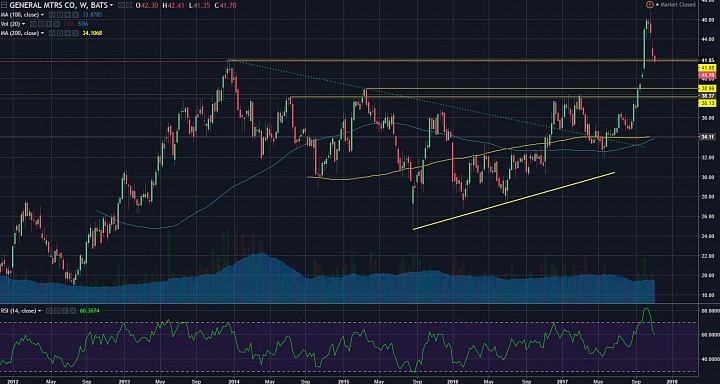This screenshot has width=720, height=384.
Task: Remove the Vol (20) indicator with X
Action: 56,24
